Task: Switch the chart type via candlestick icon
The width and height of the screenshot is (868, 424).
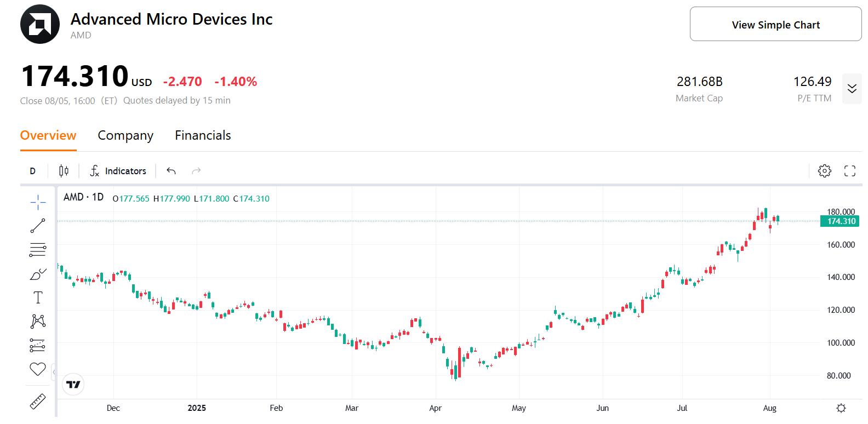Action: (x=63, y=170)
